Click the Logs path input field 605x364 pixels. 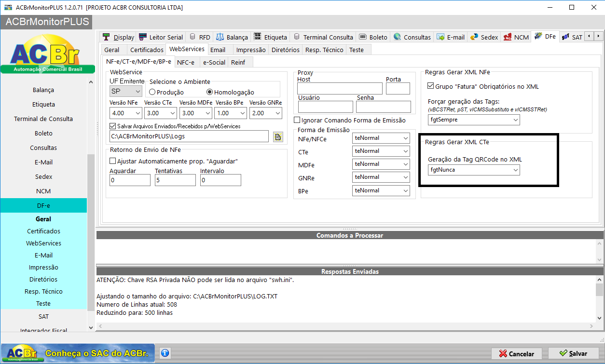point(189,137)
